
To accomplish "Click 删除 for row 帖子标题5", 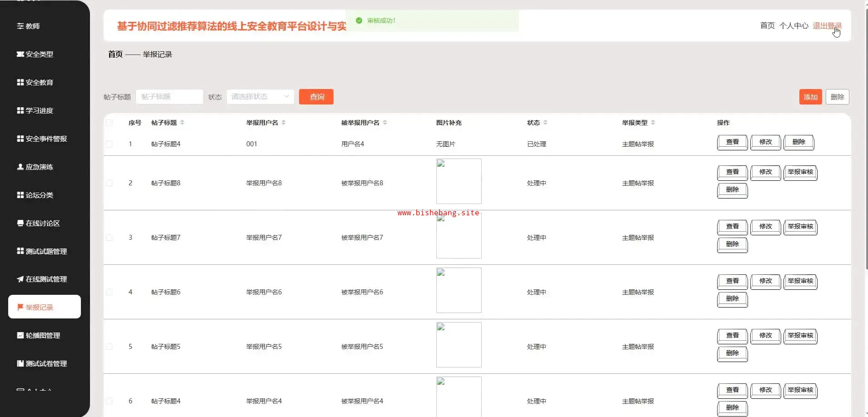I will point(733,354).
